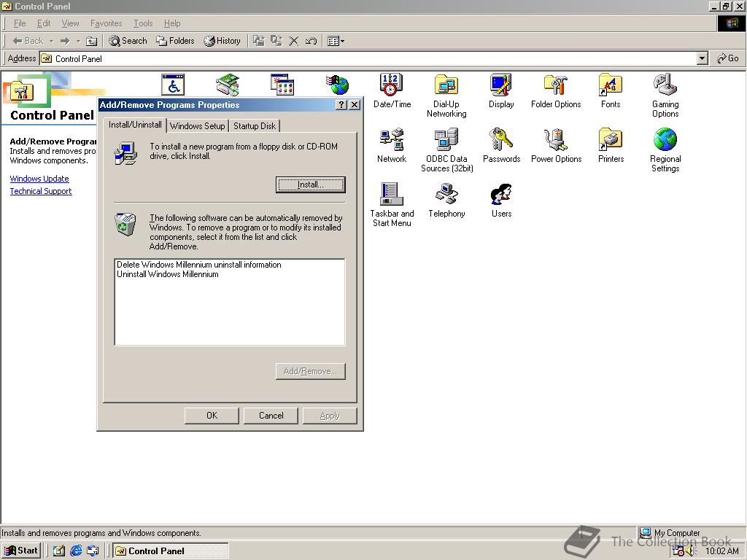Open ODBC Data Sources (32bit) icon
This screenshot has width=747, height=560.
(446, 150)
